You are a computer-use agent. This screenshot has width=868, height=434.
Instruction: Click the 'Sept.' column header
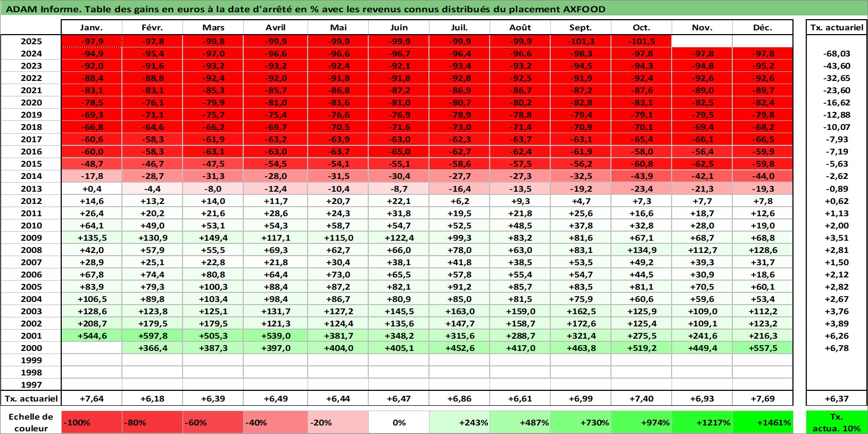581,27
